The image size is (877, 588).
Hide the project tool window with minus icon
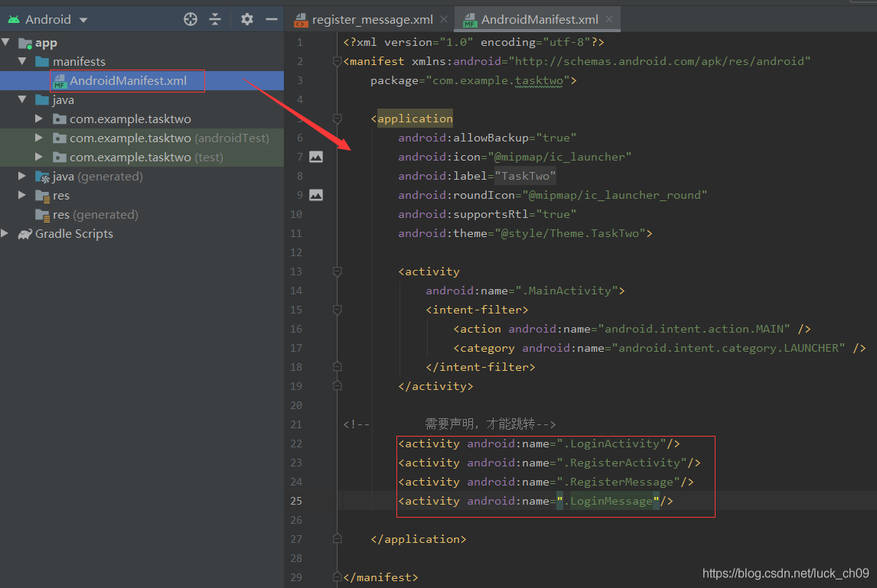[272, 20]
